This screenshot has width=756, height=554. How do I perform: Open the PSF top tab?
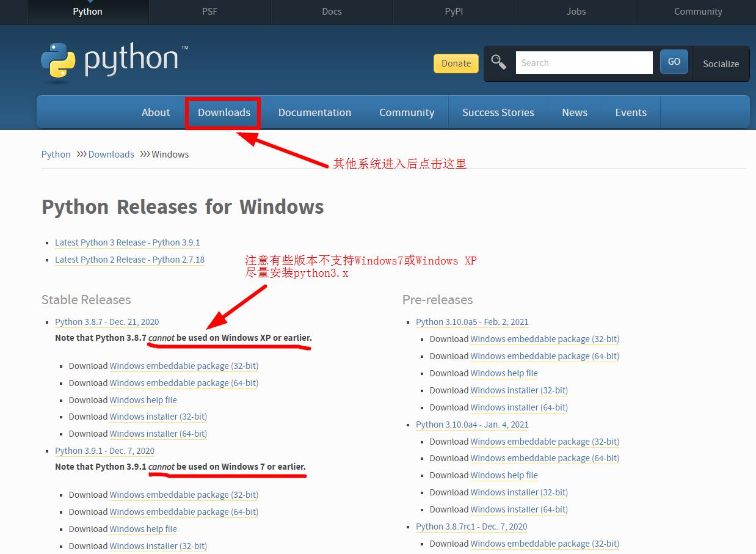[x=209, y=12]
